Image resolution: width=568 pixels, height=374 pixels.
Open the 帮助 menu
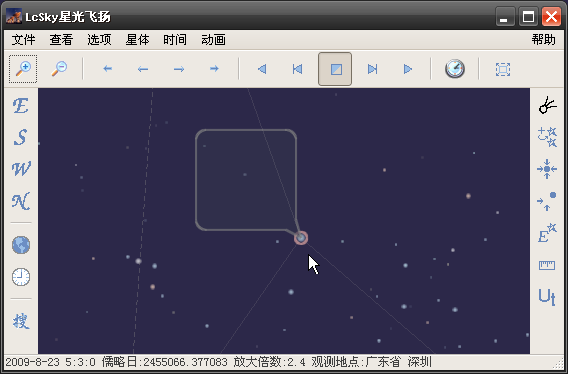543,40
